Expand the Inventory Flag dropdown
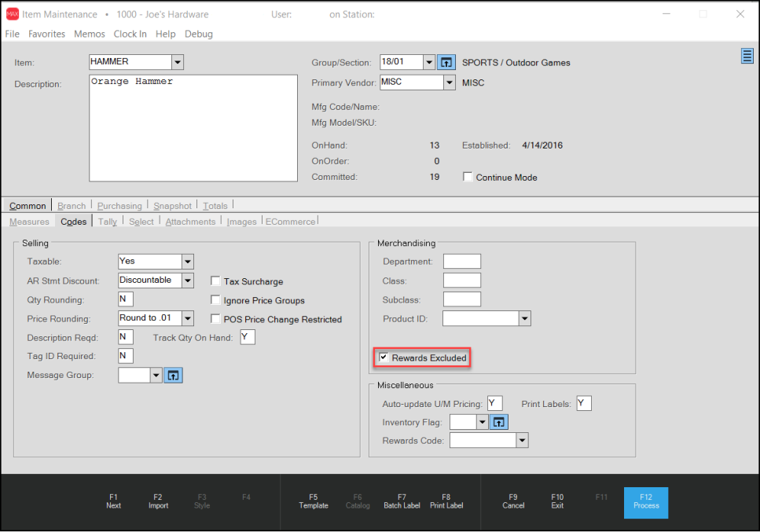 482,422
